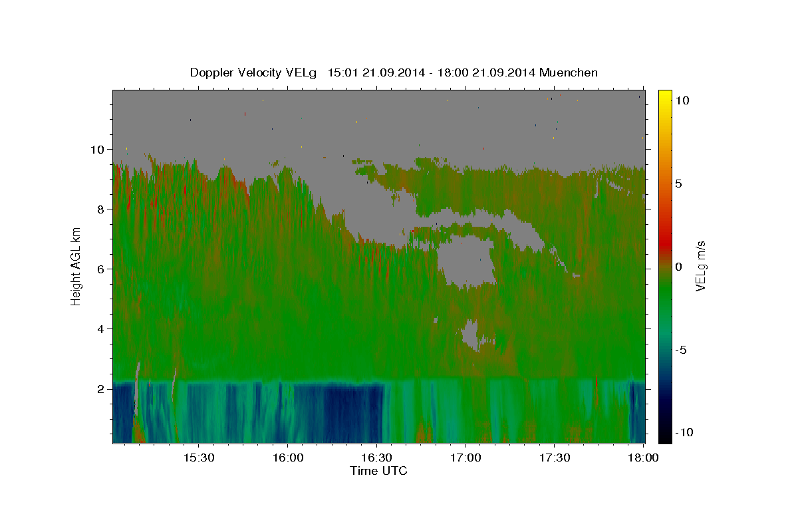This screenshot has width=798, height=532.
Task: Click the 17:30 time tick label
Action: 555,458
